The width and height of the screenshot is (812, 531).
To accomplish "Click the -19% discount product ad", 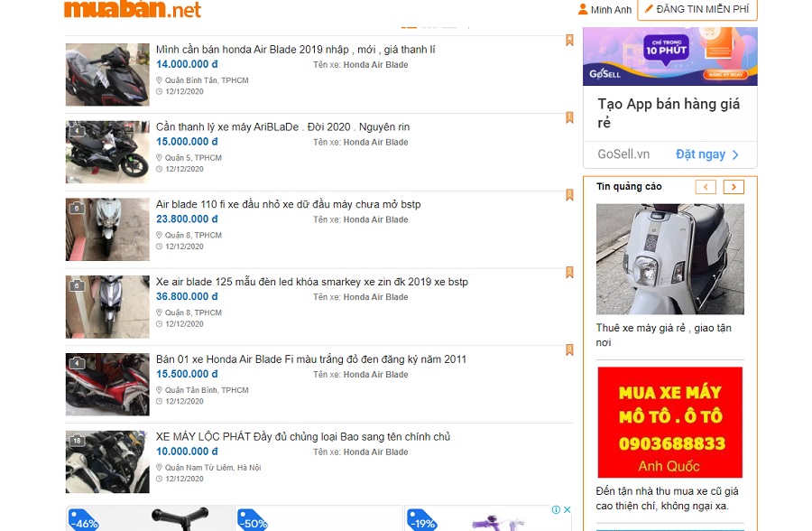I will click(x=489, y=518).
